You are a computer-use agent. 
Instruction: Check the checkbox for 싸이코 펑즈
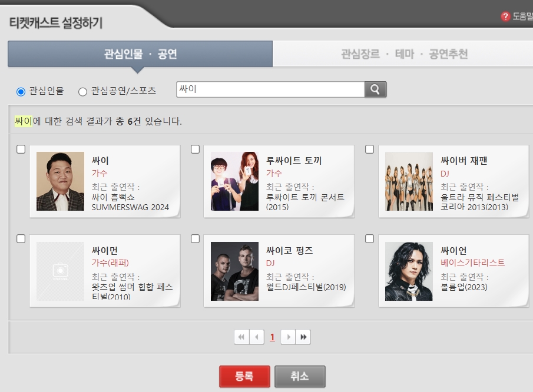click(194, 239)
